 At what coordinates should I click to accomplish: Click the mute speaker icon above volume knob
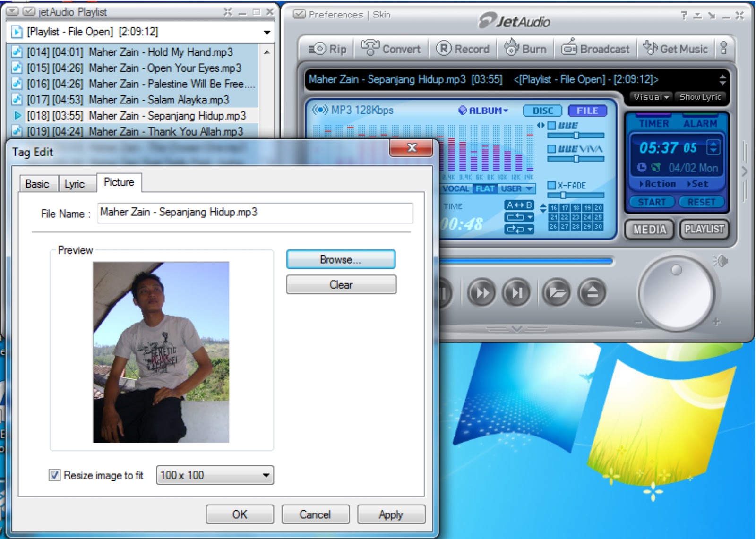click(720, 261)
